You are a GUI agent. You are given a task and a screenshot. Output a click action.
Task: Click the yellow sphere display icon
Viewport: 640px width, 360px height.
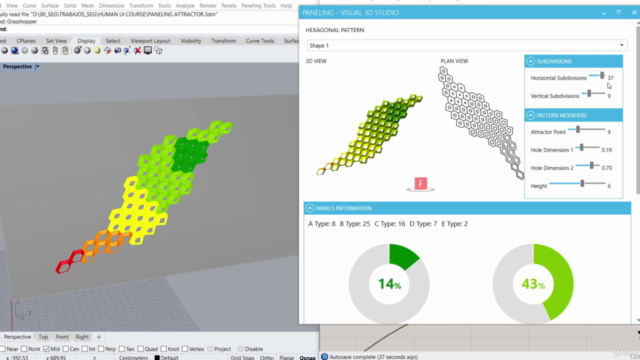click(x=97, y=51)
